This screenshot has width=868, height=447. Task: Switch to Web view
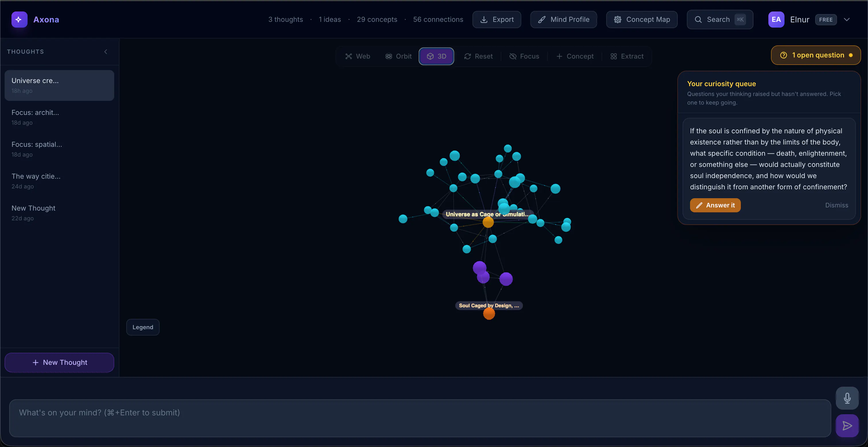tap(358, 56)
